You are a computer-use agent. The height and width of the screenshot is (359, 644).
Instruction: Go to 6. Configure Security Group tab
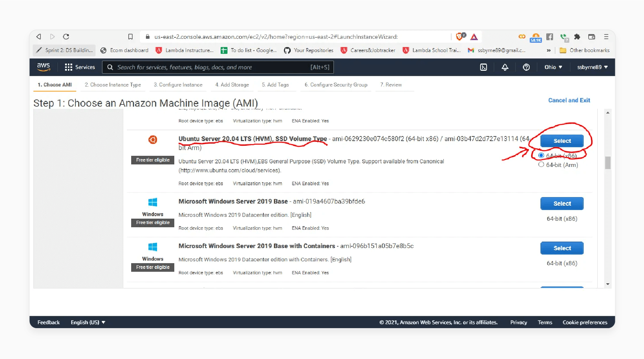pos(336,85)
